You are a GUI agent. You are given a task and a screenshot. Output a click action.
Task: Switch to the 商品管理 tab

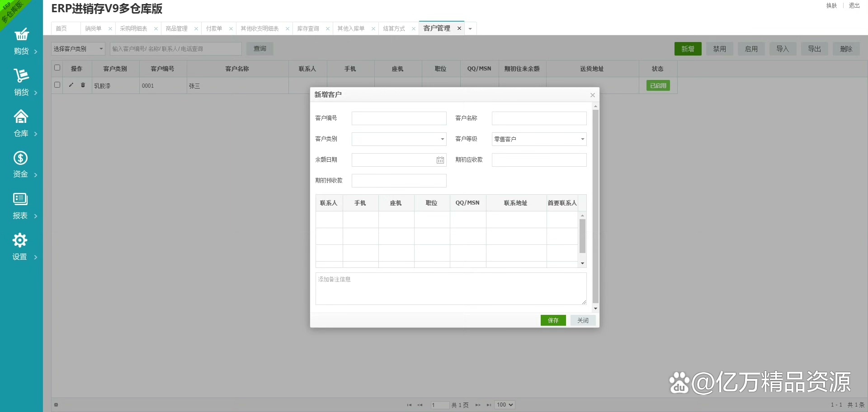click(177, 28)
